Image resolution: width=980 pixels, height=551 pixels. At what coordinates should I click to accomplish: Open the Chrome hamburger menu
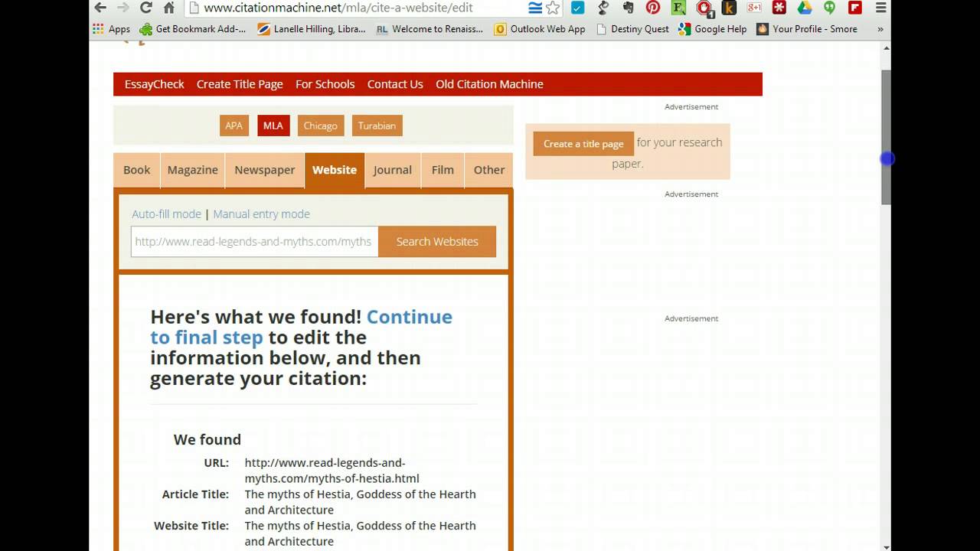click(x=881, y=8)
